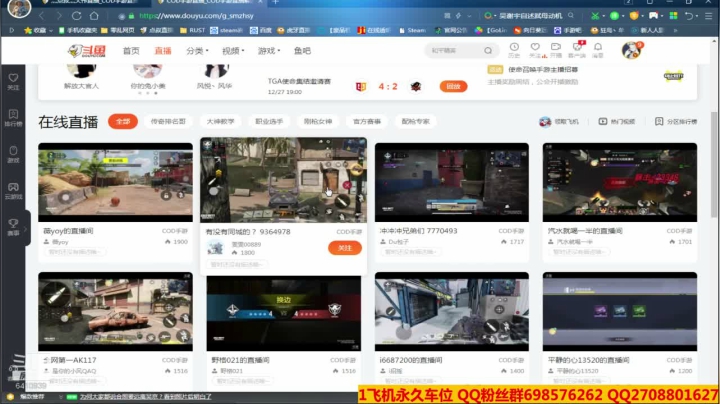Open the 热门视频 link
The height and width of the screenshot is (404, 720).
pos(617,122)
